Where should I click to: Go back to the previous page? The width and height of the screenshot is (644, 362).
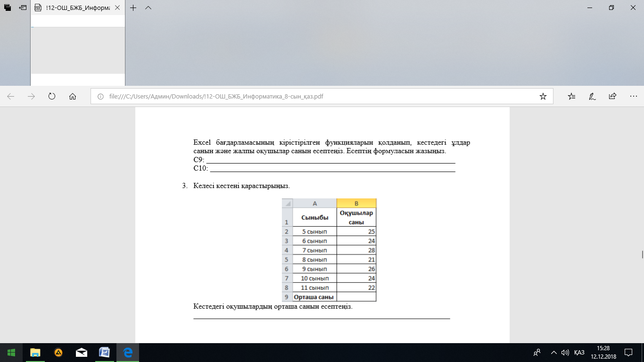[x=11, y=96]
